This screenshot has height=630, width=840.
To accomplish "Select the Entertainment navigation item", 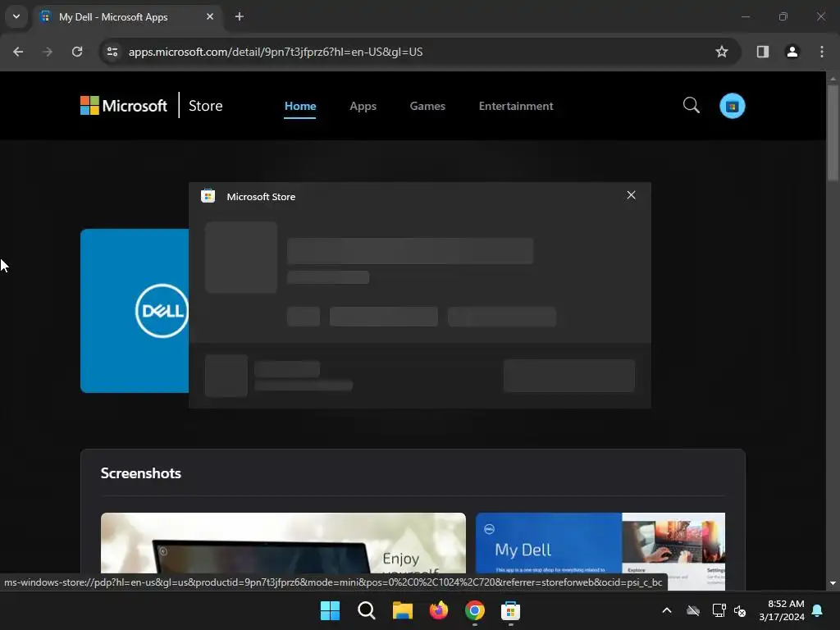I will pos(516,106).
